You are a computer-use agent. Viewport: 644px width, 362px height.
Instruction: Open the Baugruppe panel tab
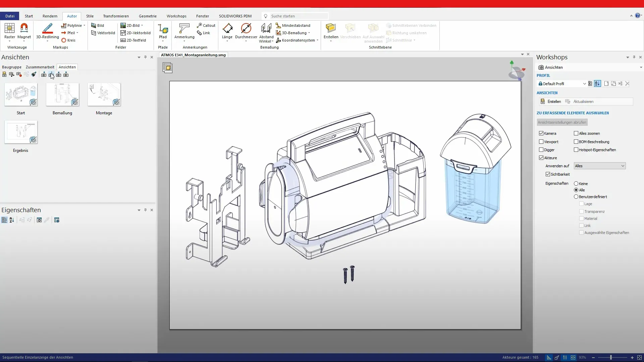pyautogui.click(x=12, y=67)
